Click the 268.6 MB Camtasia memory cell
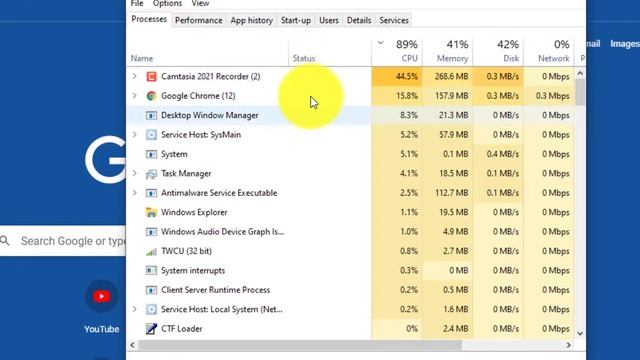Image resolution: width=640 pixels, height=360 pixels. (448, 76)
